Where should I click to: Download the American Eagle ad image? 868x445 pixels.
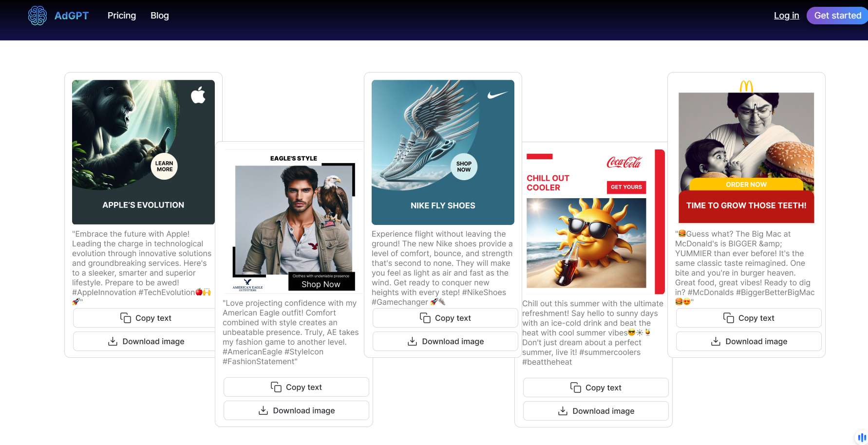point(296,410)
